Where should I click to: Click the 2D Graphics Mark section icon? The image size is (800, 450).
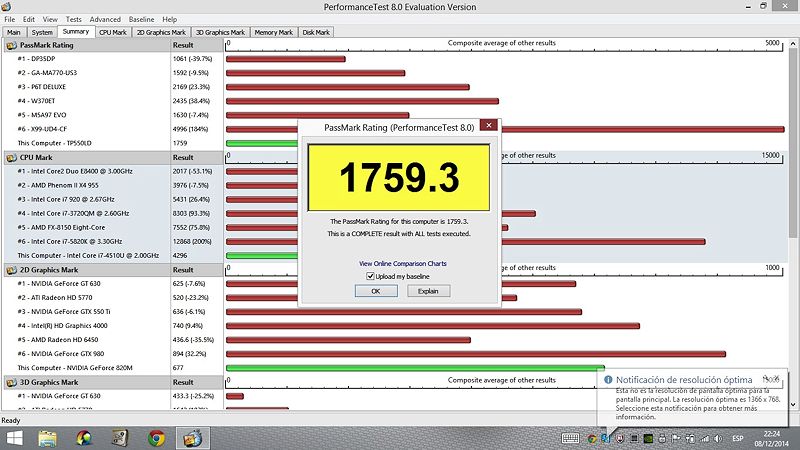click(x=11, y=270)
